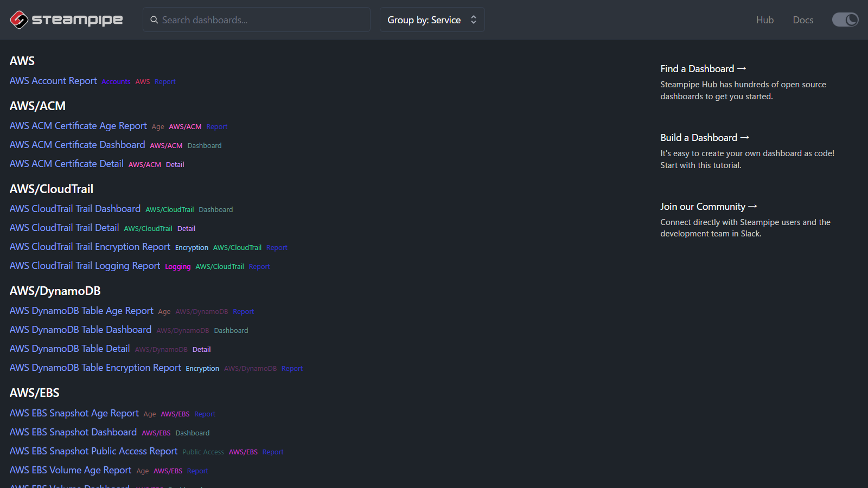
Task: Click the search magnifier icon
Action: (155, 20)
